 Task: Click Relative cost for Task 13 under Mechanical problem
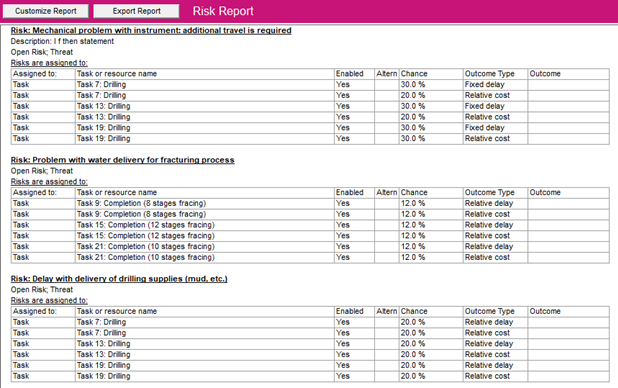click(x=495, y=117)
